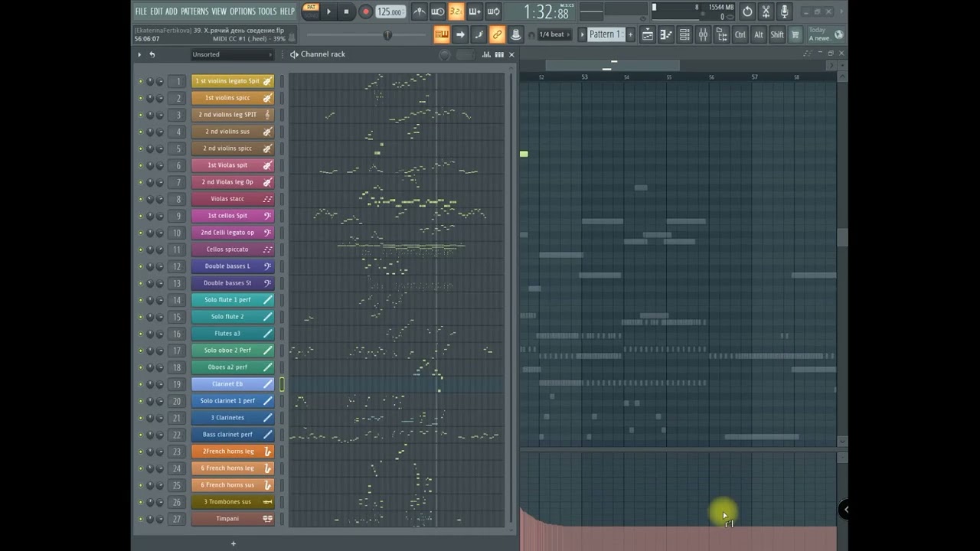Image resolution: width=980 pixels, height=551 pixels.
Task: Open the tools scissors icon
Action: point(766,11)
